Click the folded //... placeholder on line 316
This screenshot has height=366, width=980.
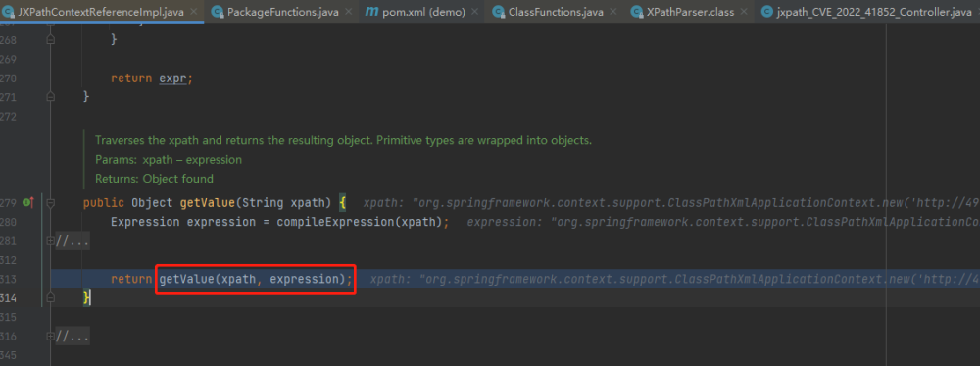(x=73, y=337)
